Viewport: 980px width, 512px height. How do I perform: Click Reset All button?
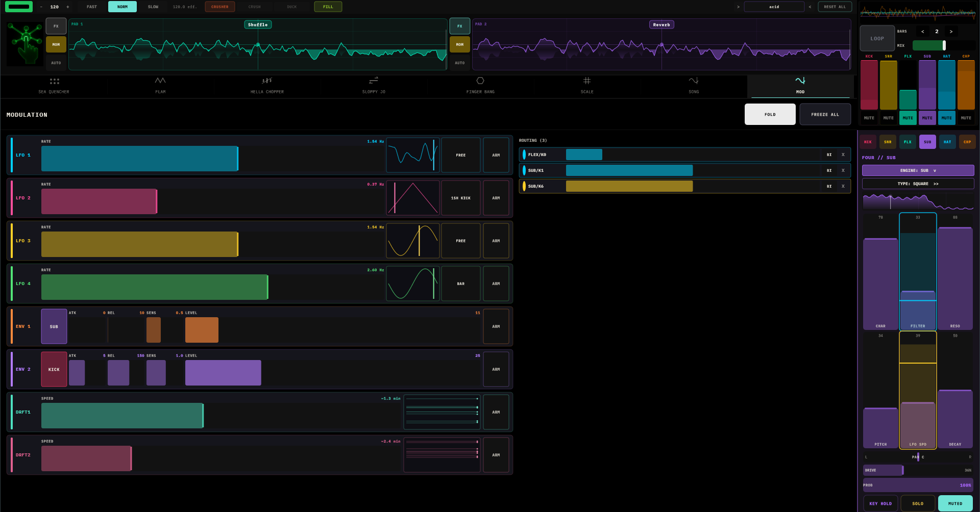tap(835, 7)
